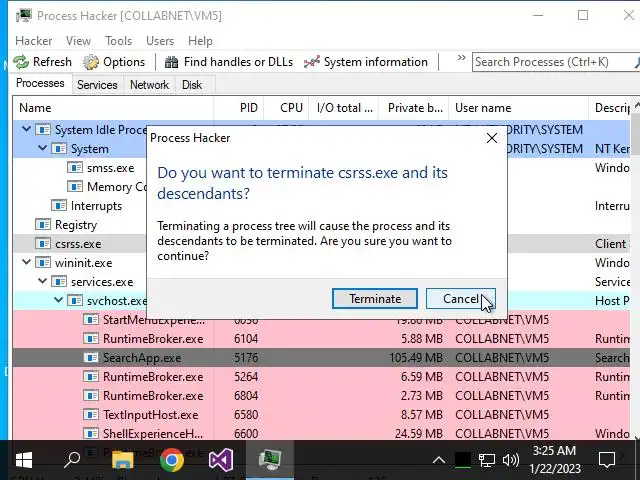Open the notification center icon
The image size is (640, 480).
tap(607, 460)
